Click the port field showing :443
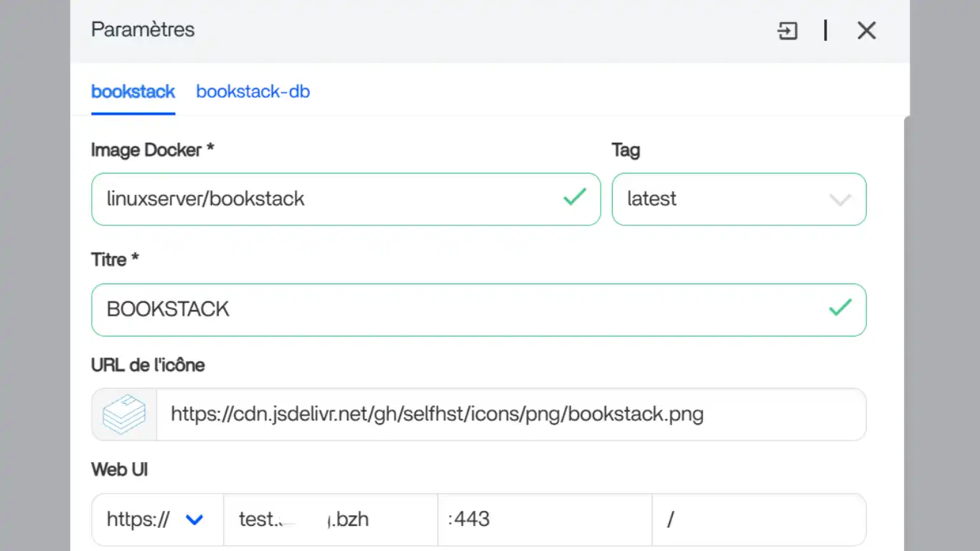 pyautogui.click(x=545, y=519)
